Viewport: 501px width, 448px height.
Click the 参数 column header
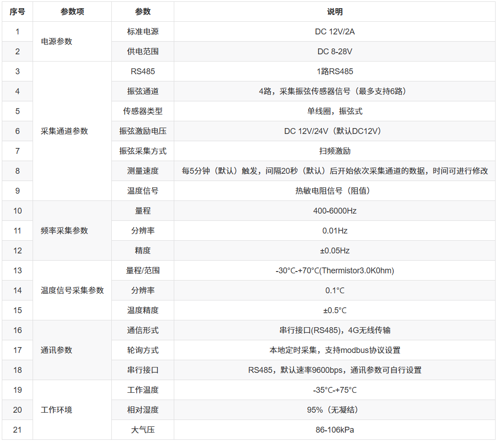[x=142, y=12]
